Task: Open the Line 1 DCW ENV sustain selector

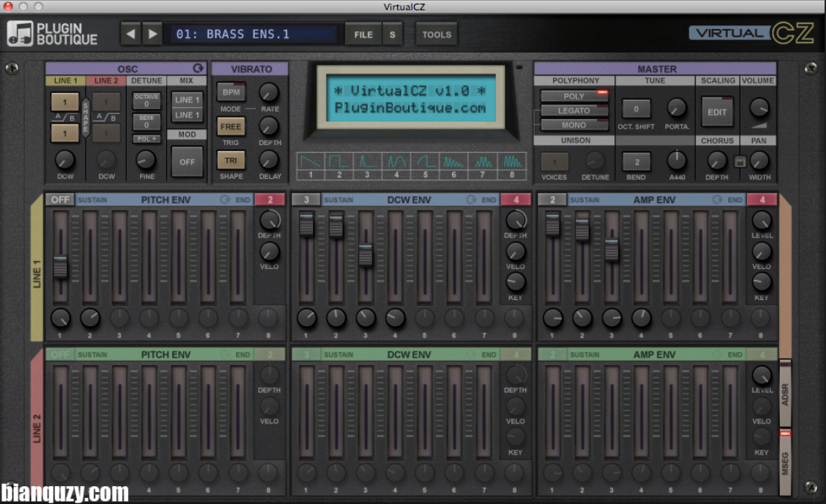Action: coord(306,200)
